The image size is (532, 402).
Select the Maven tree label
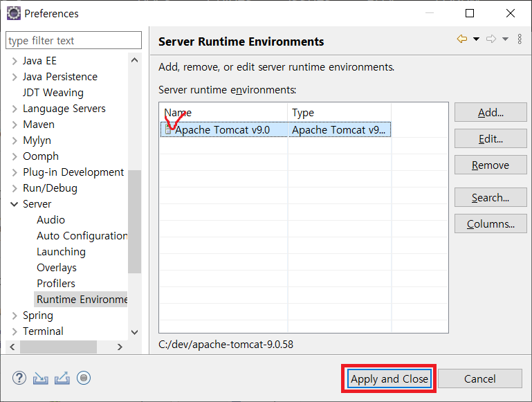[39, 125]
